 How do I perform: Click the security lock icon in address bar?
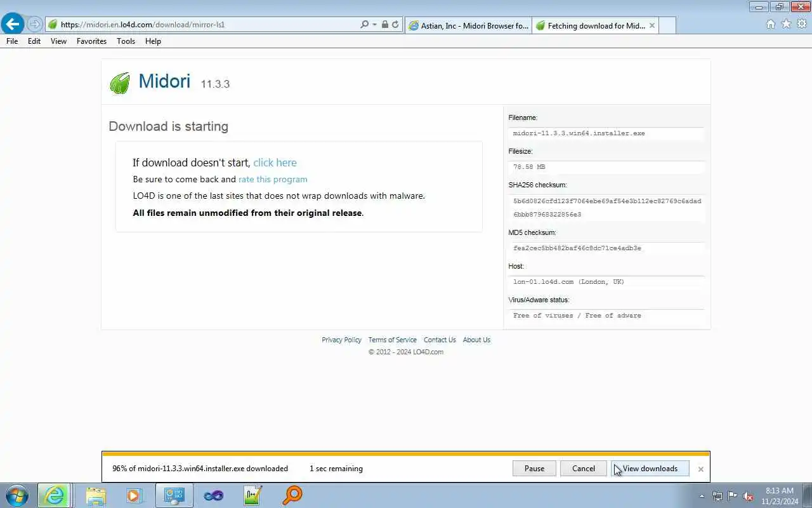(x=385, y=25)
